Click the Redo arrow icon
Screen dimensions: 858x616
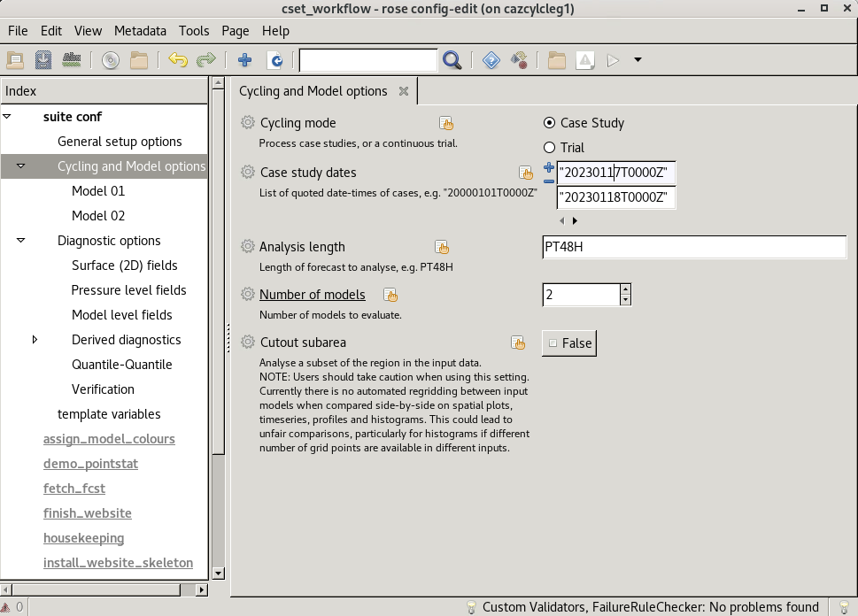(x=206, y=59)
